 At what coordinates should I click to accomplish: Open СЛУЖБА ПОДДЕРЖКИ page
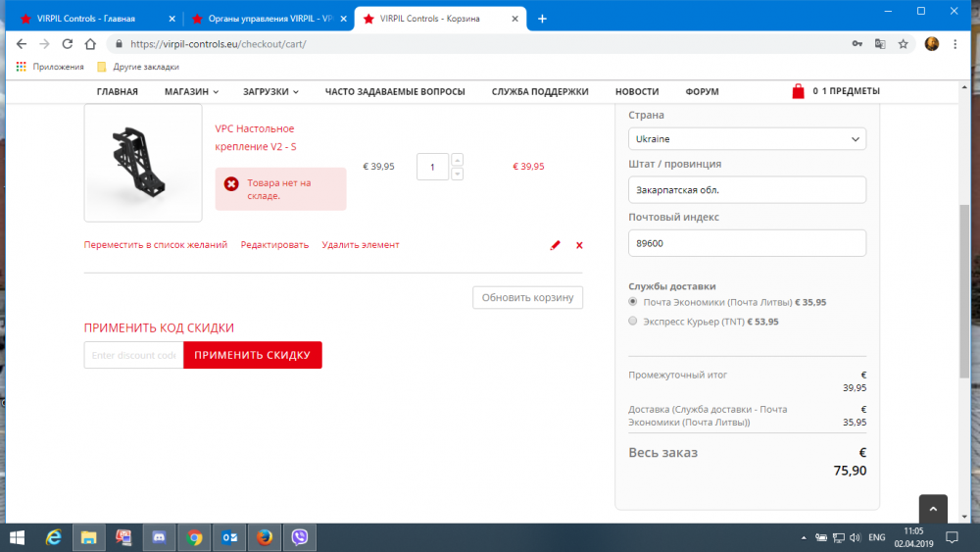pyautogui.click(x=540, y=91)
